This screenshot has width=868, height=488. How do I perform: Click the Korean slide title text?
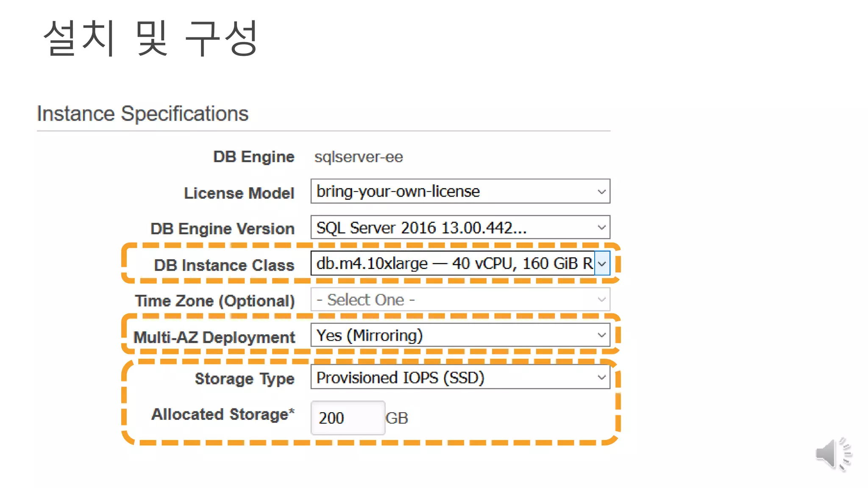(150, 38)
